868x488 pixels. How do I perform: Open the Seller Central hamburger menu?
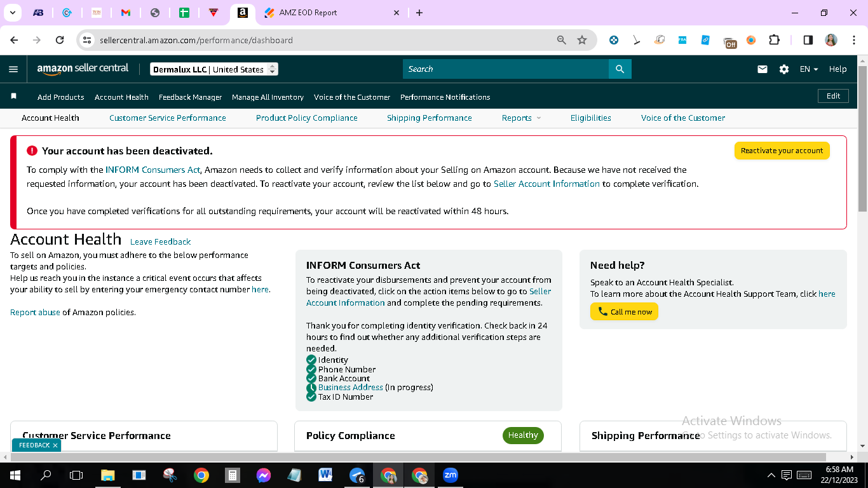pyautogui.click(x=13, y=69)
